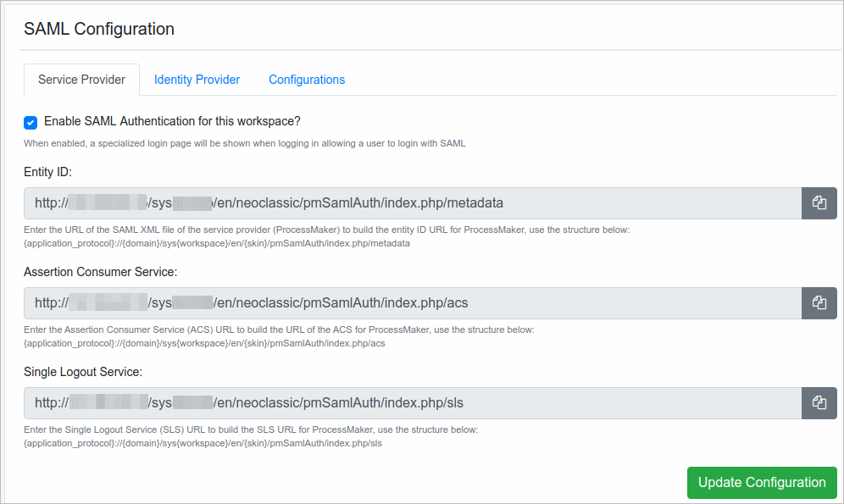This screenshot has height=504, width=844.
Task: Click the SLS URL structure hint text
Action: pos(202,443)
